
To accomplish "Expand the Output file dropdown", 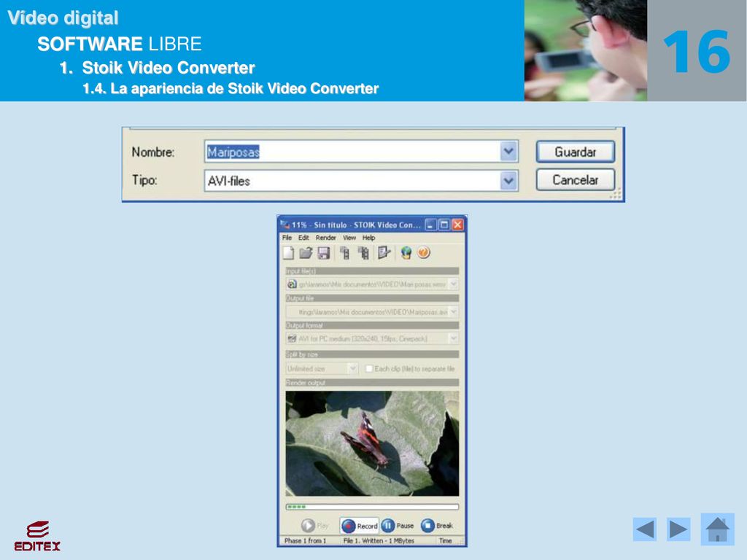I will click(x=453, y=312).
